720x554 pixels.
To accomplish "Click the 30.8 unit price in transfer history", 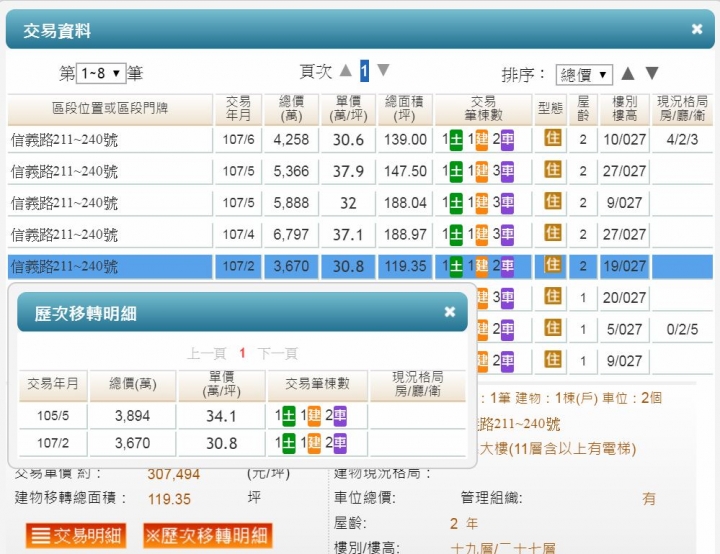I will tap(222, 443).
